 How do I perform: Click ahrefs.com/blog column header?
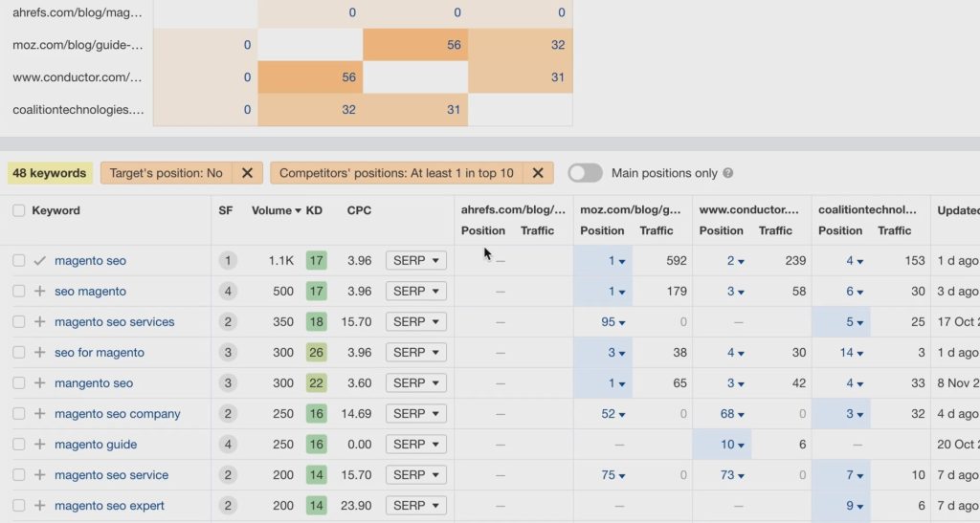click(513, 209)
